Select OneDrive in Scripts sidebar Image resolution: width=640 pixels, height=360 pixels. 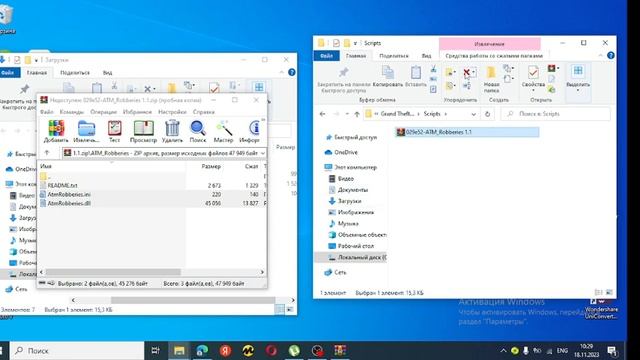pos(341,152)
